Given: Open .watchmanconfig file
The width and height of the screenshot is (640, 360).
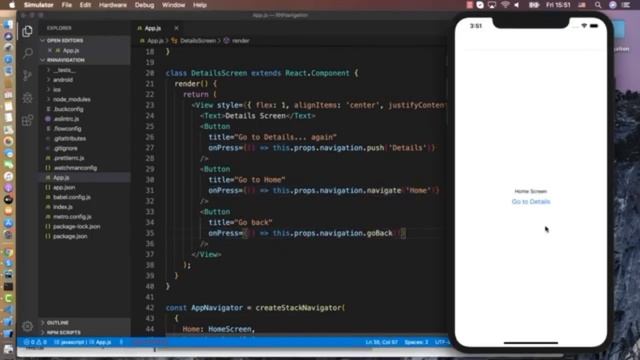Looking at the screenshot, I should tap(75, 168).
